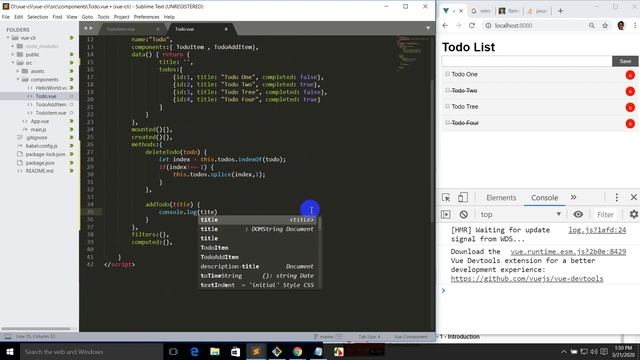
Task: Toggle the console live expression eye
Action: point(578,214)
